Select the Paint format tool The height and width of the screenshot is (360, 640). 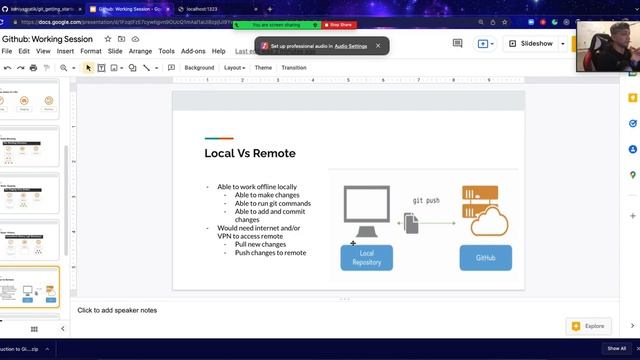(47, 68)
